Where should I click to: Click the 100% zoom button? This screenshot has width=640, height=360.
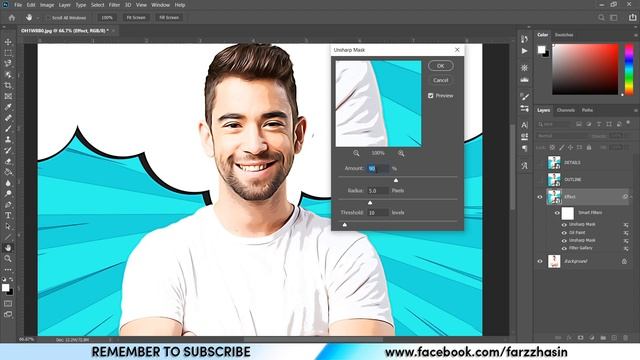tap(107, 18)
